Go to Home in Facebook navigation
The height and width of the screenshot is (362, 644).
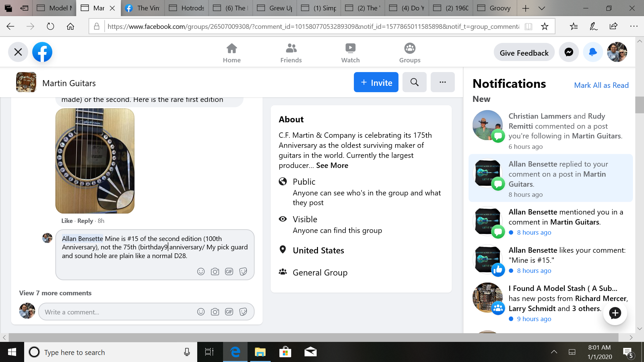[232, 53]
